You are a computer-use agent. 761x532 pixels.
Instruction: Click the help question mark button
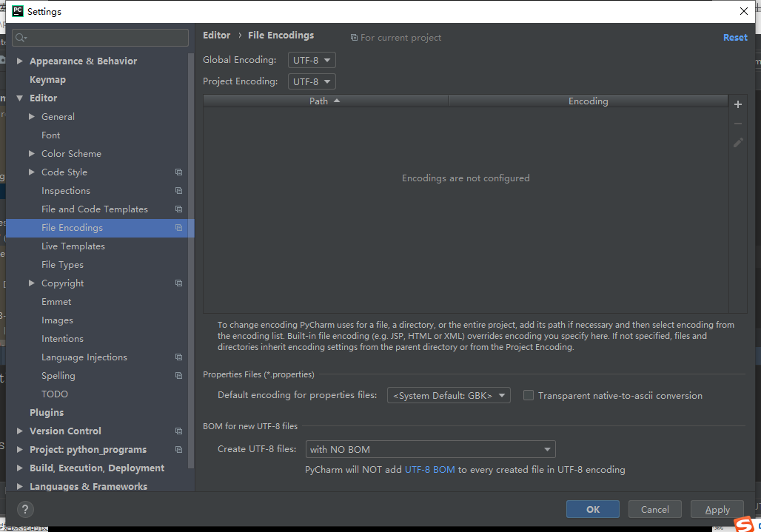click(x=25, y=509)
